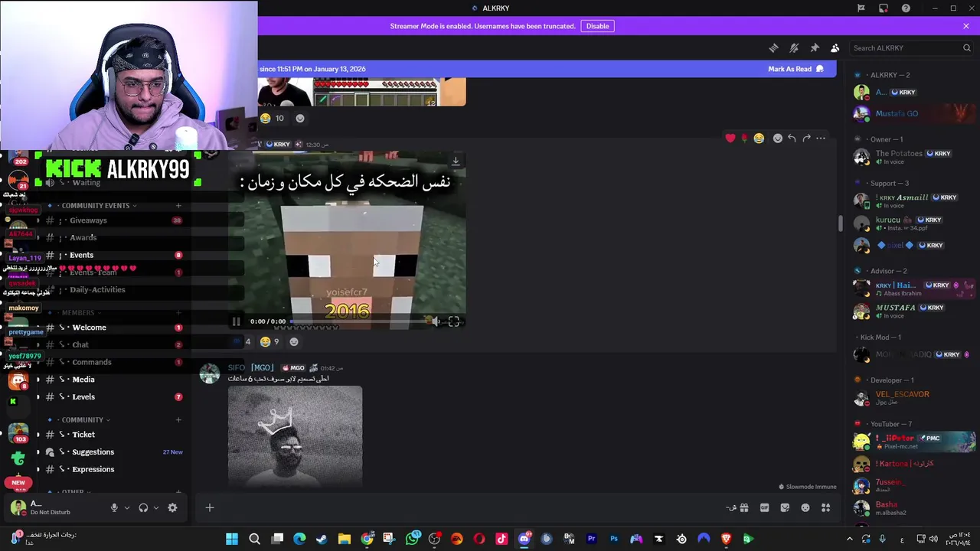Open pinned messages pin icon
The image size is (980, 551).
[x=815, y=47]
